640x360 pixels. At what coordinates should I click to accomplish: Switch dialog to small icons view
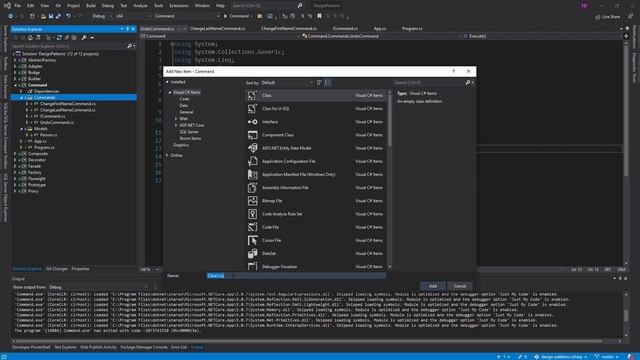tap(320, 83)
